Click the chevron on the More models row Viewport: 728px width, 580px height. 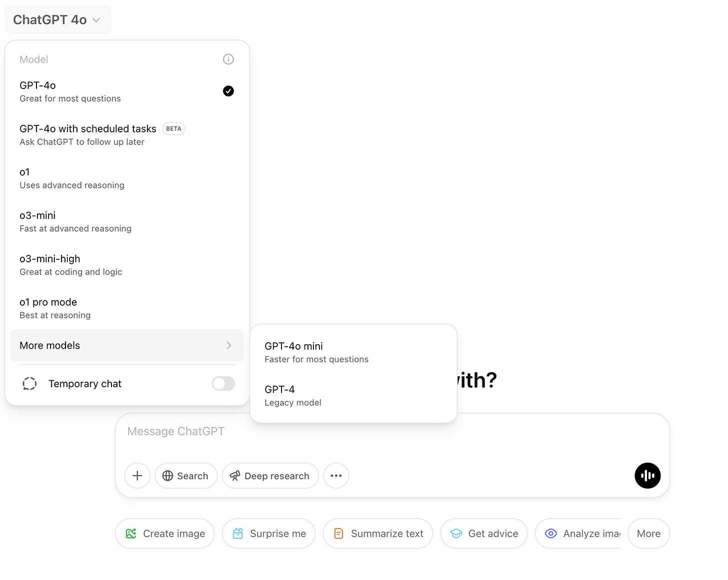tap(229, 345)
